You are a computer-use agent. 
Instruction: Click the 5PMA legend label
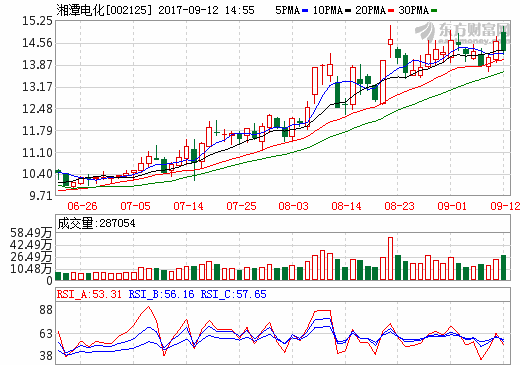click(288, 10)
